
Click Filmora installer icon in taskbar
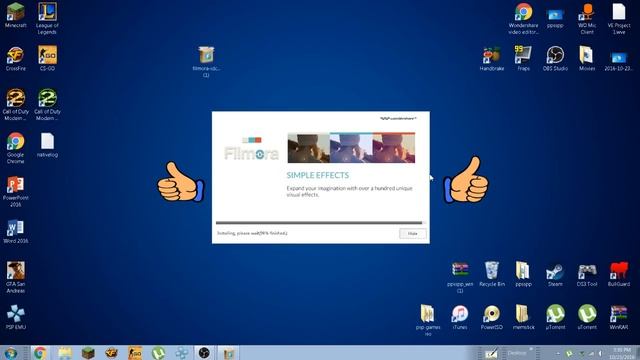coord(228,353)
